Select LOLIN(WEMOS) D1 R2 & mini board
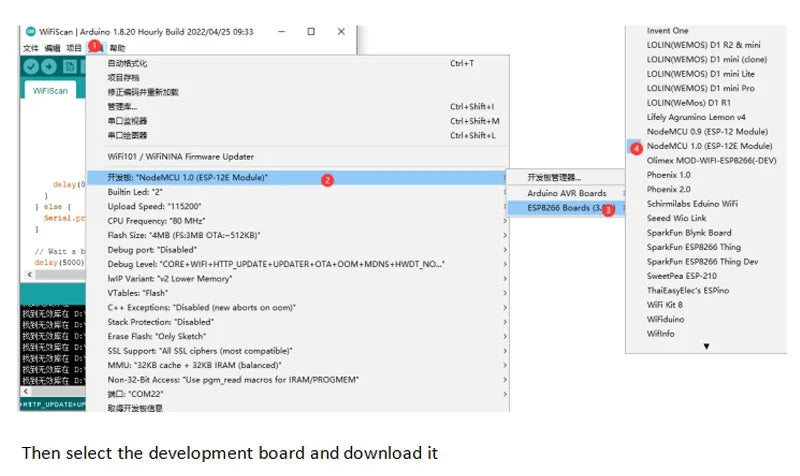800x476 pixels. (x=706, y=45)
